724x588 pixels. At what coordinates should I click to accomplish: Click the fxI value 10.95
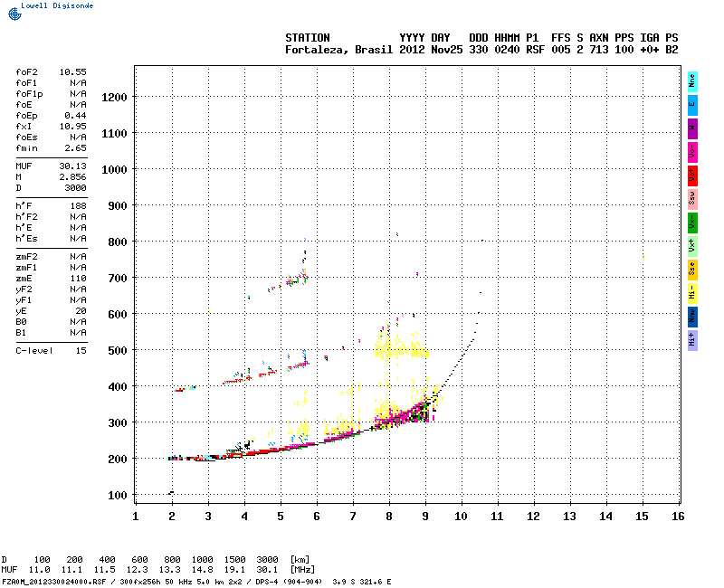[73, 127]
